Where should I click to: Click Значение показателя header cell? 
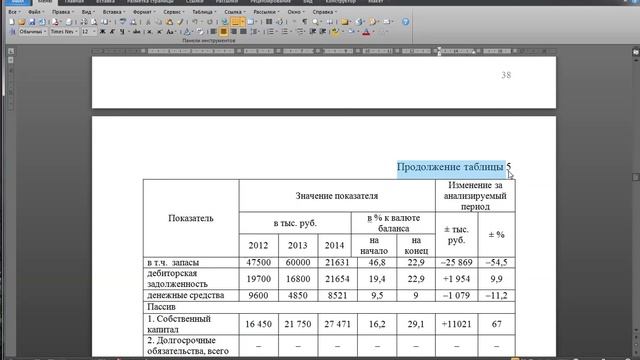click(x=337, y=196)
